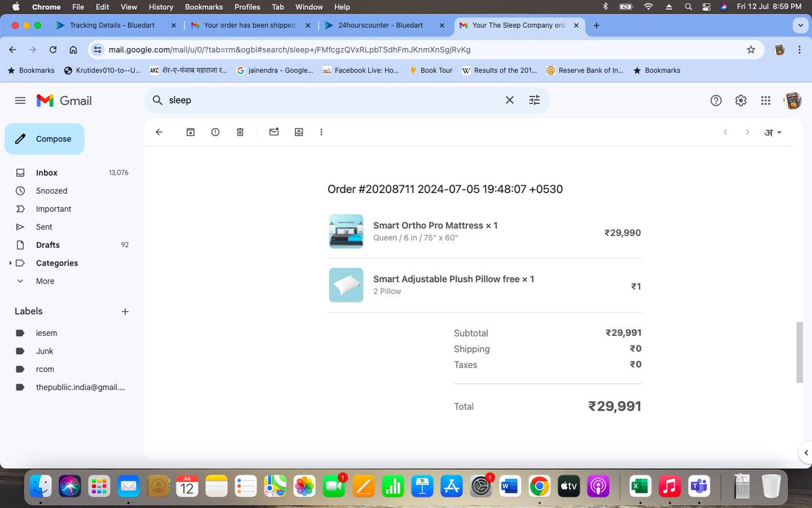Click the Move to Inbox icon

(298, 132)
